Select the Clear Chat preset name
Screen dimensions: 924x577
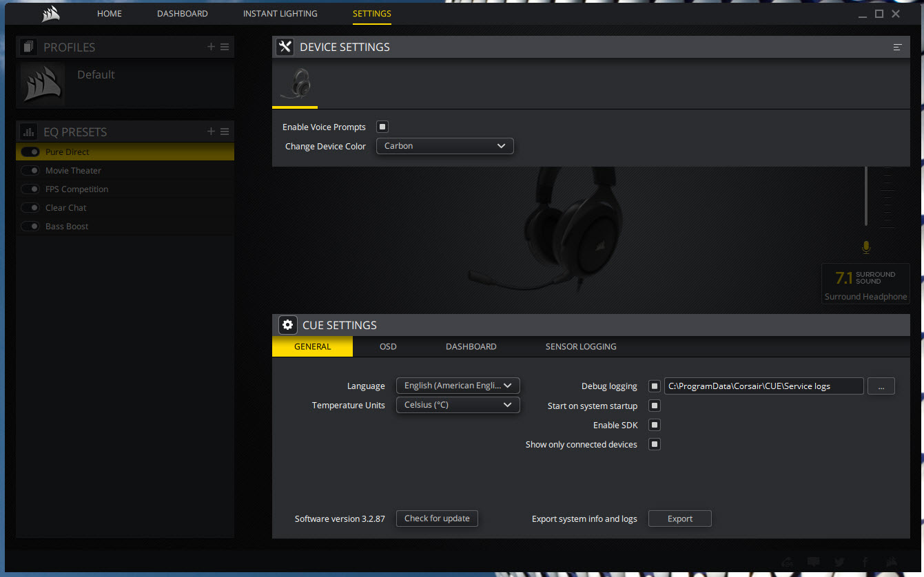pyautogui.click(x=66, y=208)
